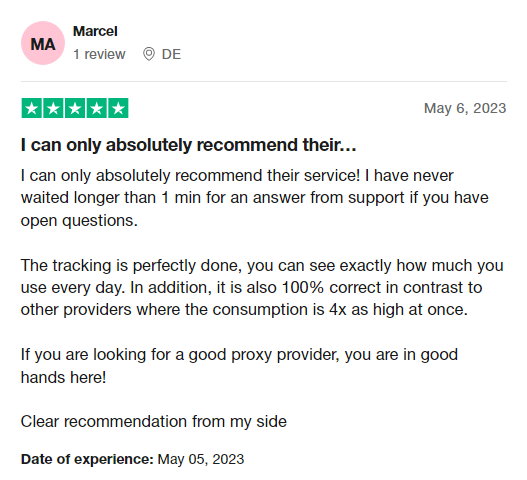Click the '1 review' count text

click(x=99, y=54)
